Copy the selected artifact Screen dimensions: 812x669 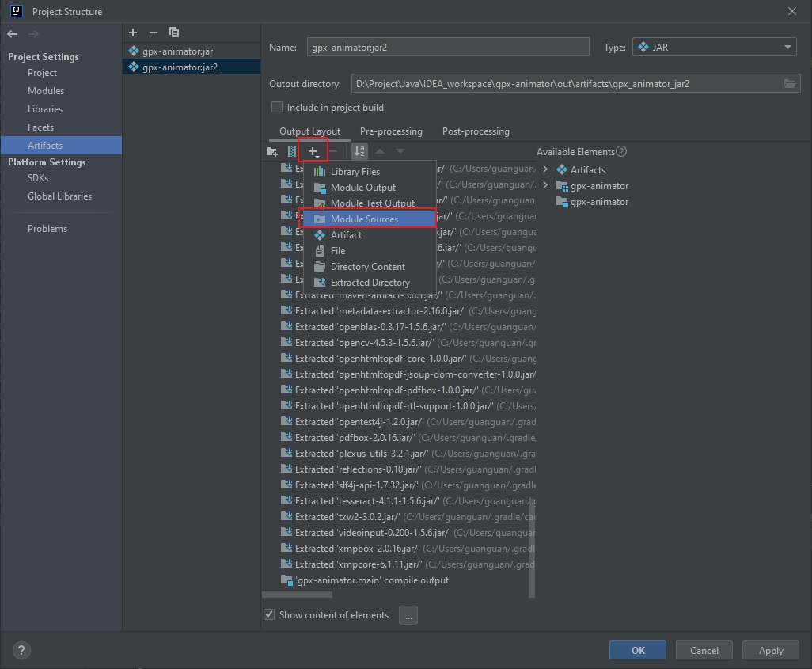(174, 32)
